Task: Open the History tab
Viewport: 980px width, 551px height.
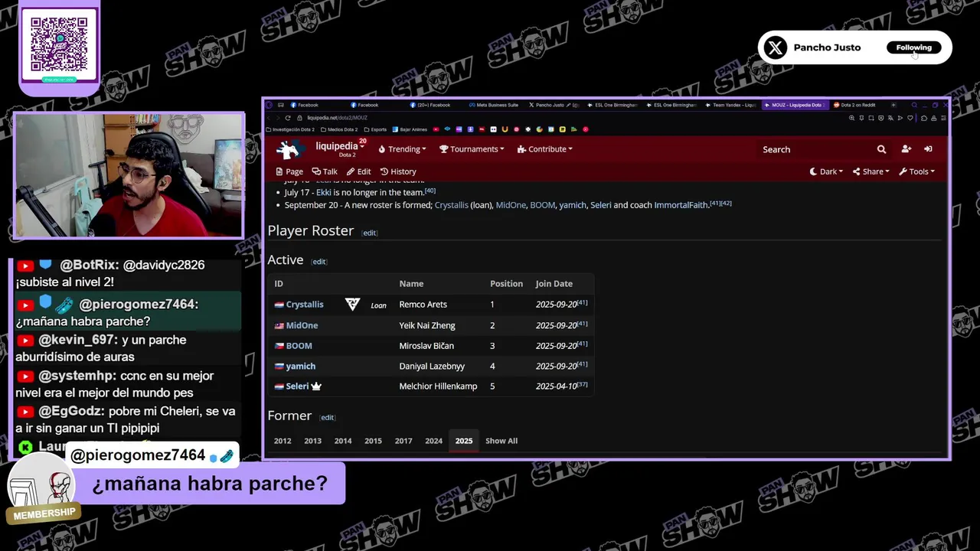Action: click(398, 171)
